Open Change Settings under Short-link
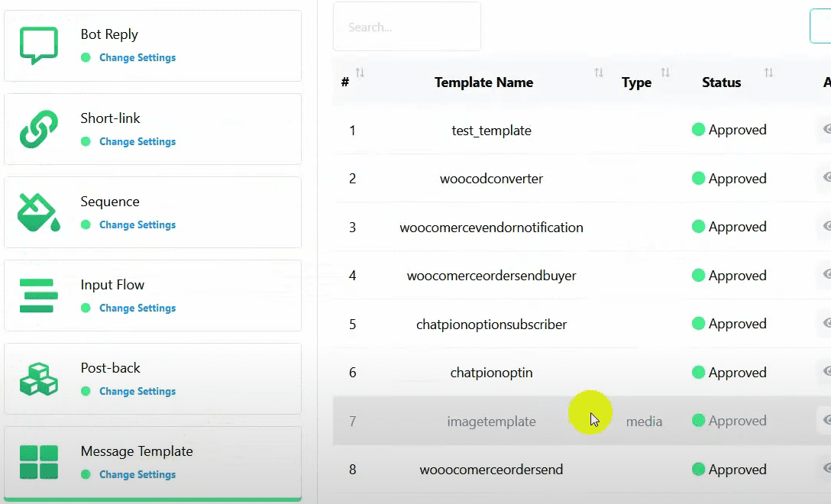The image size is (831, 504). click(137, 142)
